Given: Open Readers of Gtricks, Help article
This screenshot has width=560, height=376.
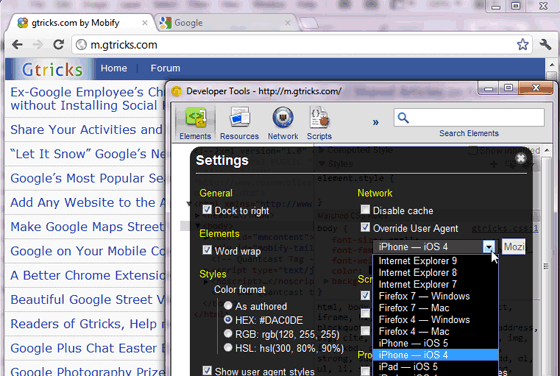Looking at the screenshot, I should pyautogui.click(x=87, y=324).
